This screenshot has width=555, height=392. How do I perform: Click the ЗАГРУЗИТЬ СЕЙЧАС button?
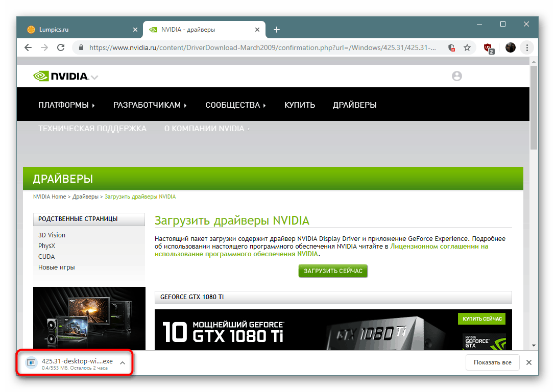(333, 271)
